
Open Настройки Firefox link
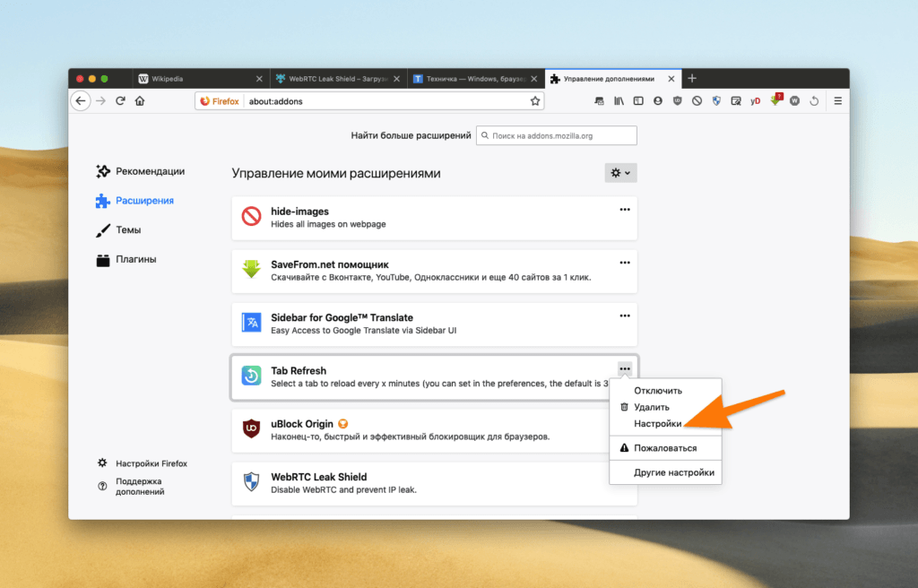[x=143, y=463]
